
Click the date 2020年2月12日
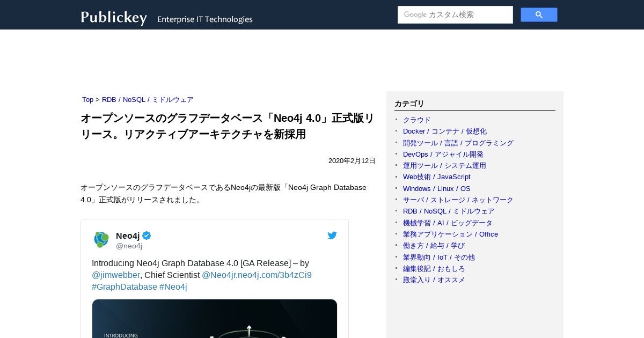pos(352,161)
